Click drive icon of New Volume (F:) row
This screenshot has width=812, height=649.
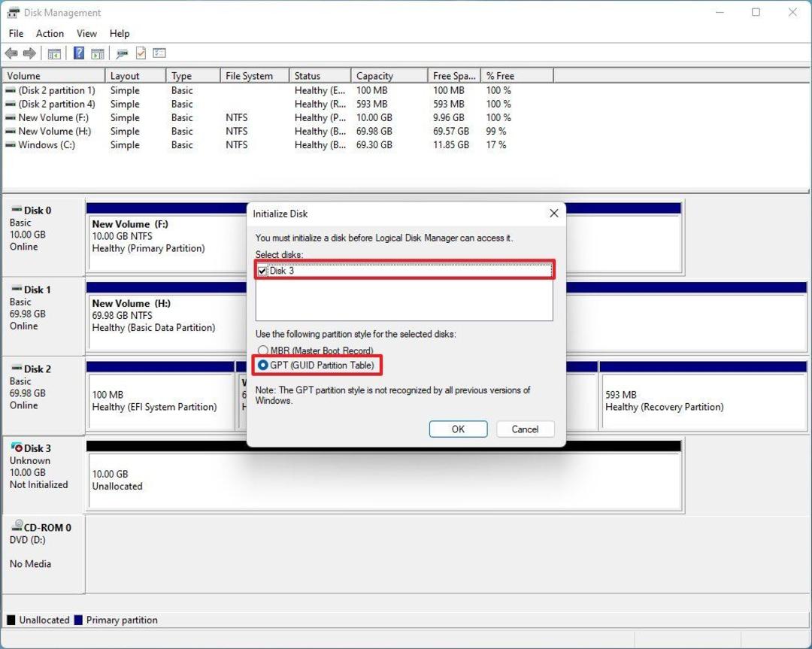[11, 117]
